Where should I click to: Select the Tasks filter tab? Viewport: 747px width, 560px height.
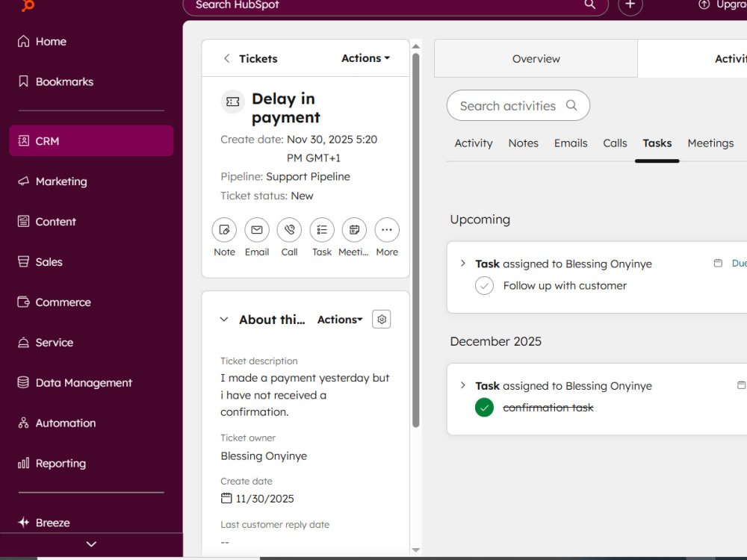pyautogui.click(x=657, y=143)
